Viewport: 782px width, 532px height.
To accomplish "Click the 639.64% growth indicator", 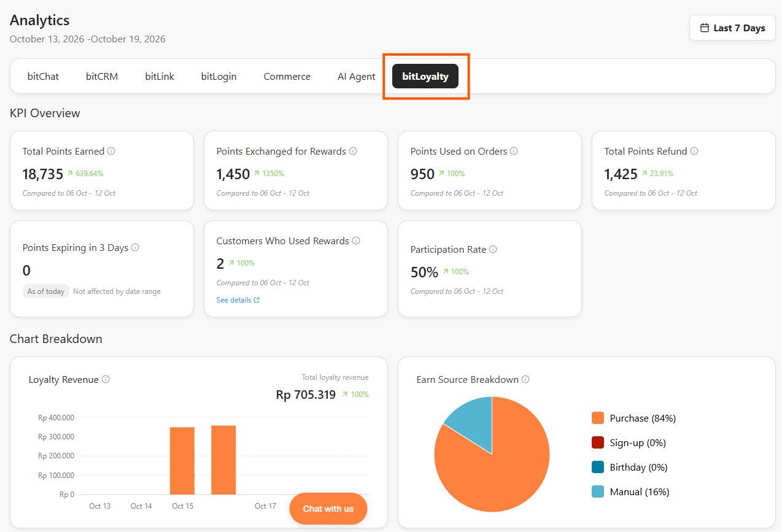I will click(x=85, y=174).
